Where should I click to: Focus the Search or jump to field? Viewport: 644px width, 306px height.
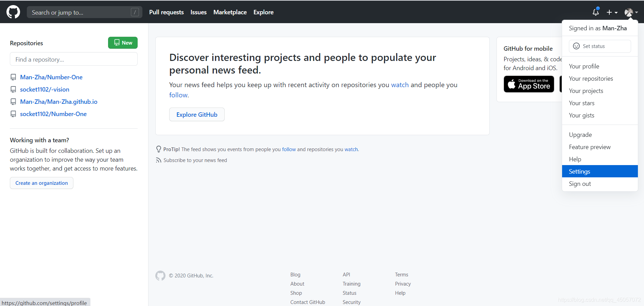pyautogui.click(x=85, y=12)
